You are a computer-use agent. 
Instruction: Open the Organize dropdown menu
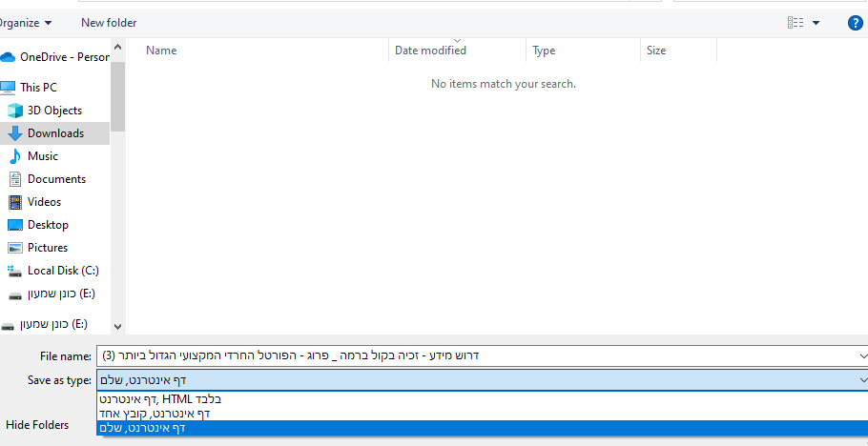[26, 23]
